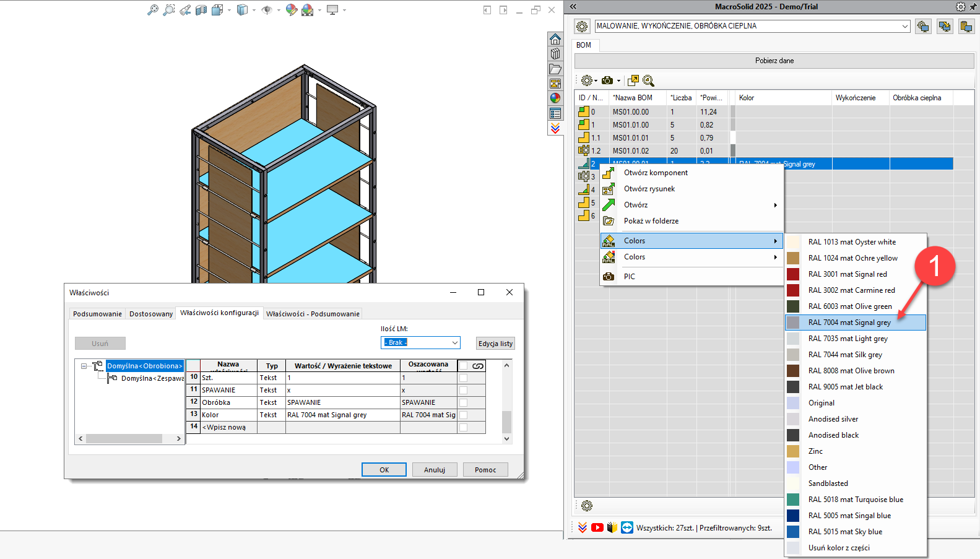Select Pokaż w folderze menu item
980x559 pixels.
(x=651, y=221)
